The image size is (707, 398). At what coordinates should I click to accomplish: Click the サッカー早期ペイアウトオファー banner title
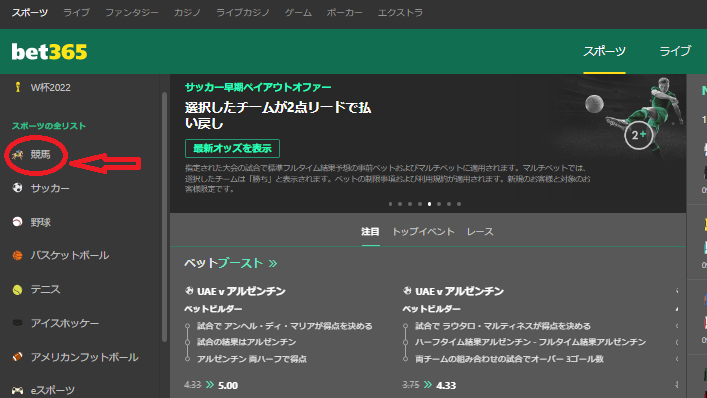[x=258, y=87]
